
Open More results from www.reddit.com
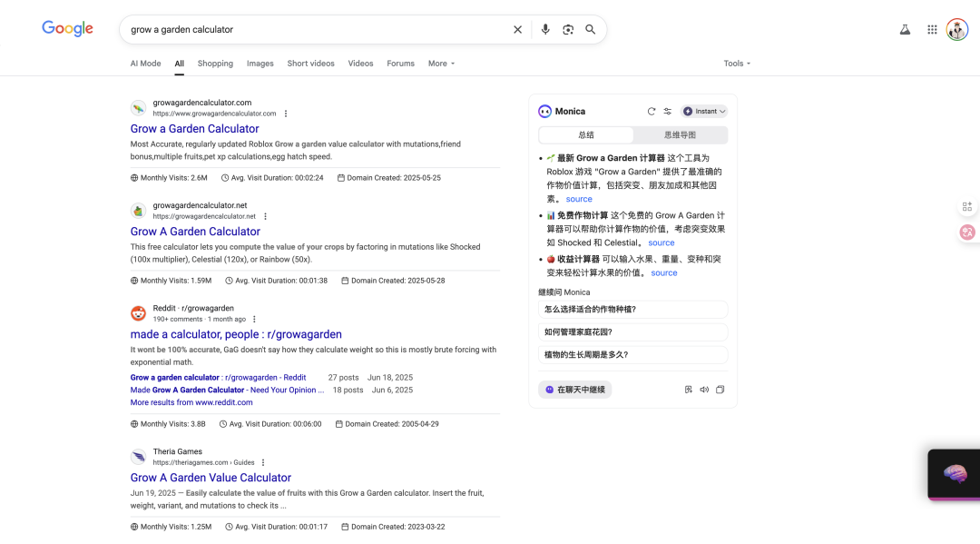tap(191, 402)
